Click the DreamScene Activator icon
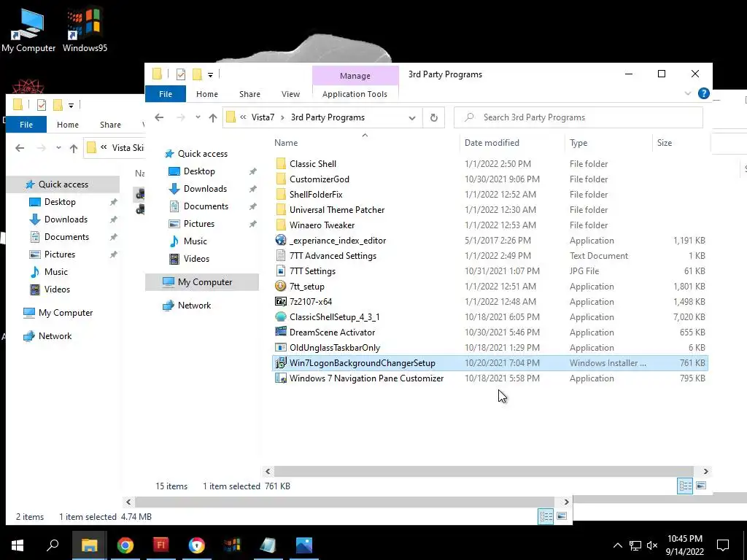 click(x=281, y=332)
